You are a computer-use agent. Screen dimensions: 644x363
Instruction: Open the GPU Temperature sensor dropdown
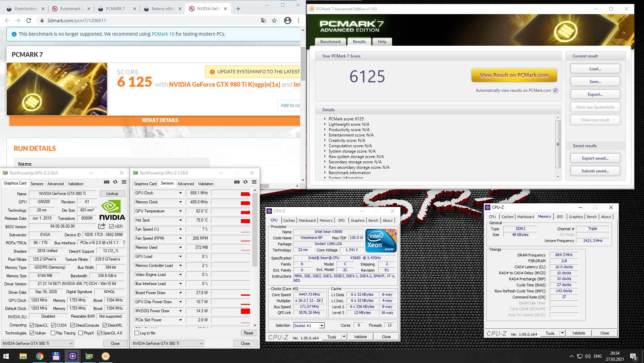180,211
